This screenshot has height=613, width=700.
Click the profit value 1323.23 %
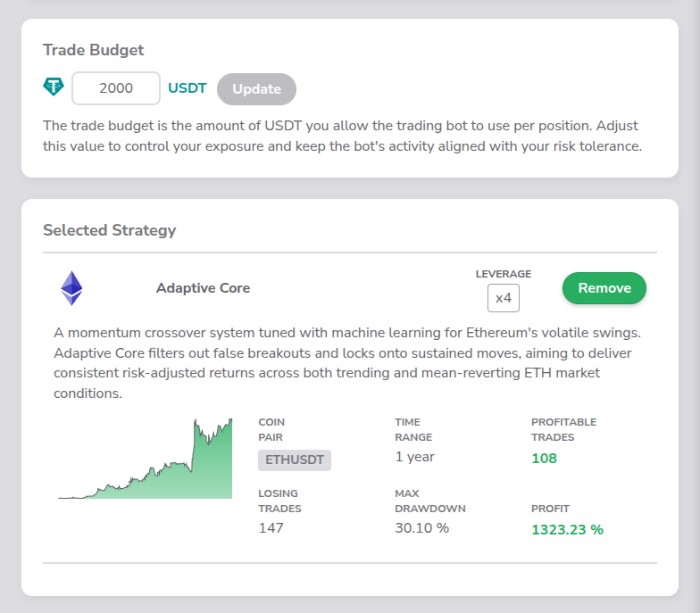(x=568, y=530)
